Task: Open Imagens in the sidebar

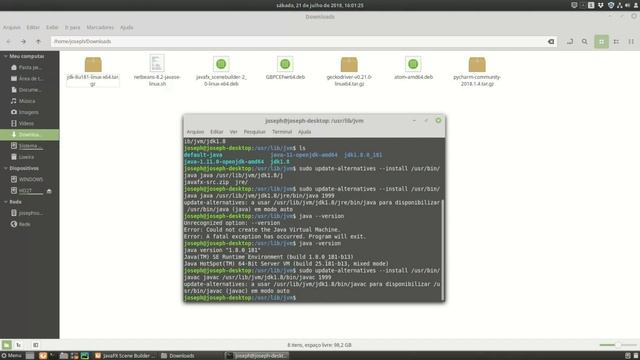Action: point(29,112)
